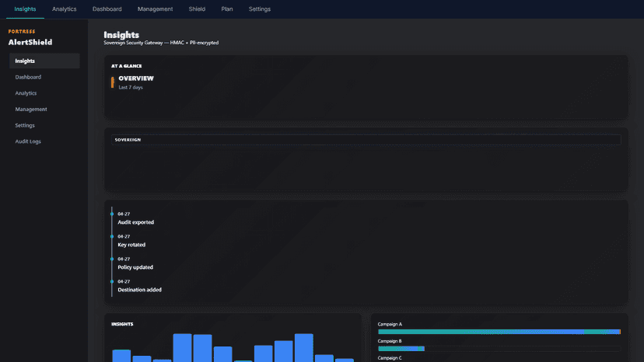Select Insights in the sidebar

pos(44,61)
